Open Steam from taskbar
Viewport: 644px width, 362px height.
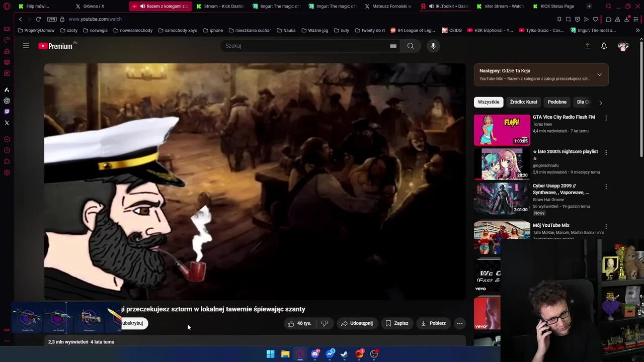pos(344,354)
